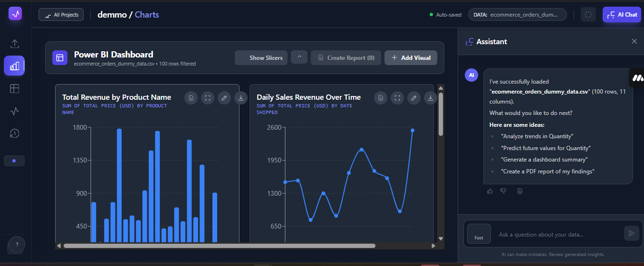This screenshot has width=644, height=266.
Task: Toggle the Fast mode selector
Action: tap(479, 234)
